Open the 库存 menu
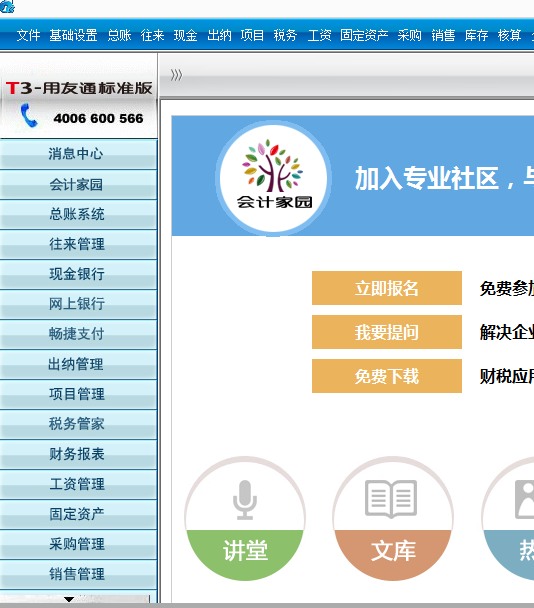The width and height of the screenshot is (534, 608). click(x=476, y=35)
